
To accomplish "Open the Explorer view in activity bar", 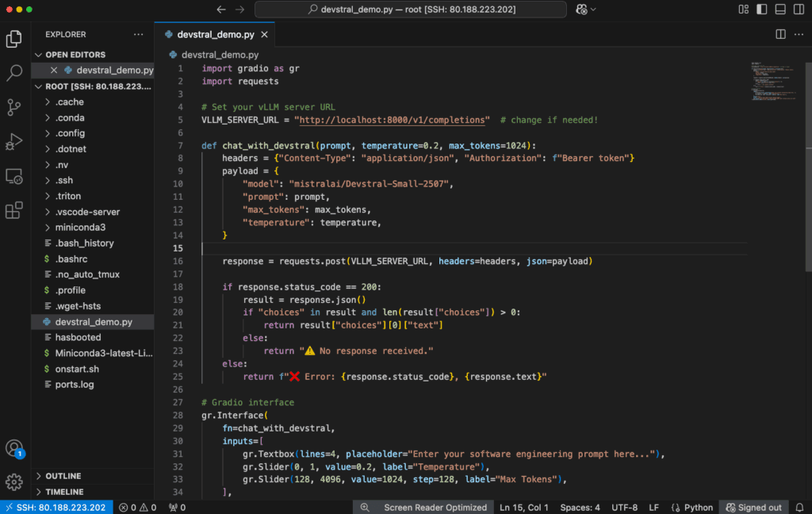I will [x=14, y=39].
